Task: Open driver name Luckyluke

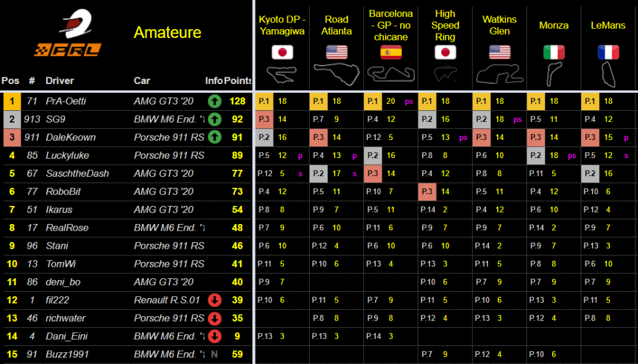Action: [67, 156]
